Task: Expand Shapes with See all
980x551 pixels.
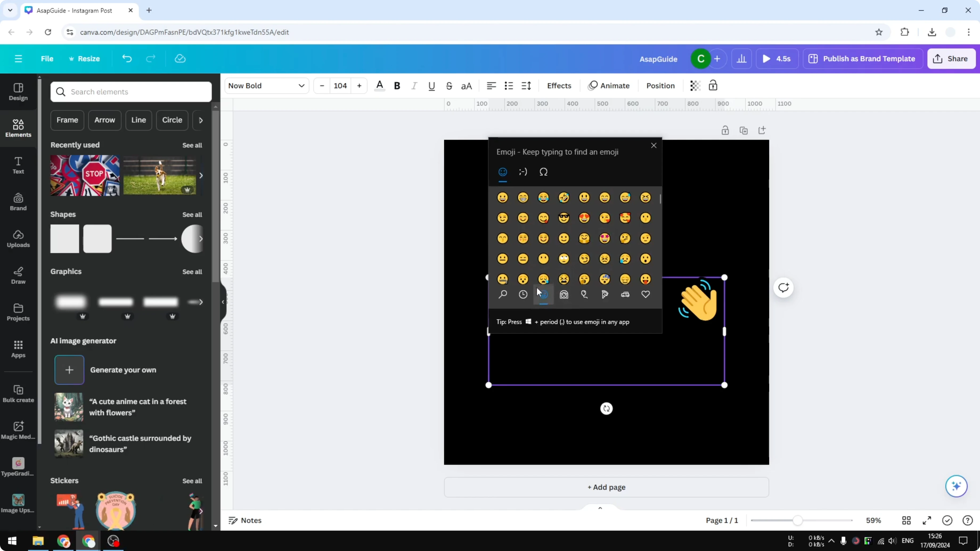Action: point(192,215)
